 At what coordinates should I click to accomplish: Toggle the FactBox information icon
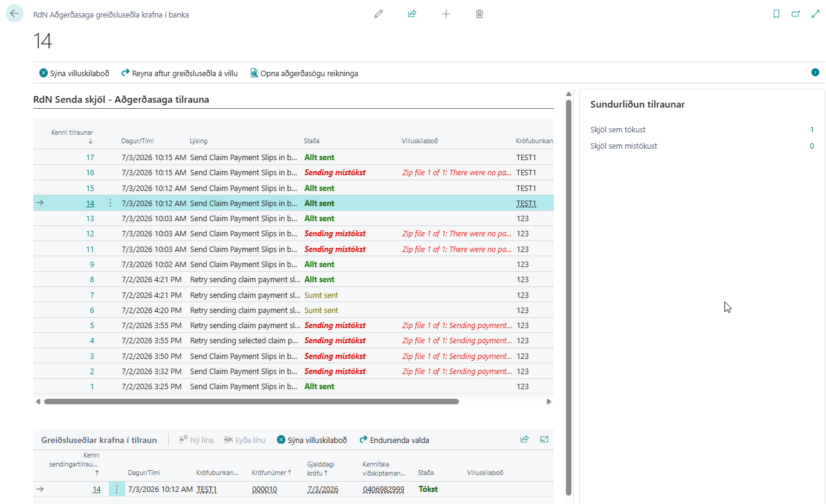(x=815, y=73)
